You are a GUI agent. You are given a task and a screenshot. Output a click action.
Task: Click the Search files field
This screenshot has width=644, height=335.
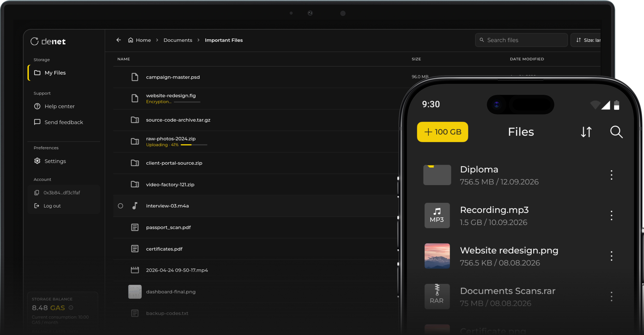click(521, 40)
